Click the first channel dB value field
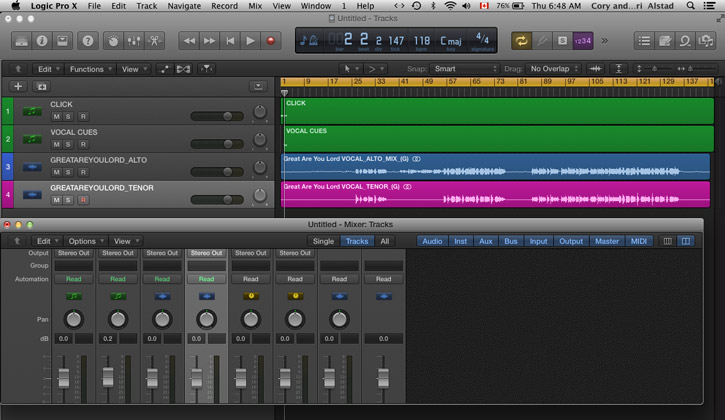Image resolution: width=725 pixels, height=420 pixels. point(64,339)
